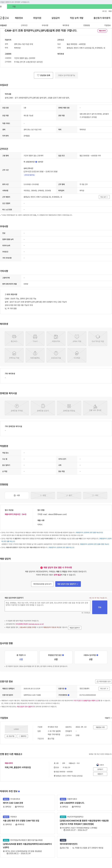Viewport: 112px width, 868px height.
Task: Open the 실업급여 menu
Action: coord(56,18)
